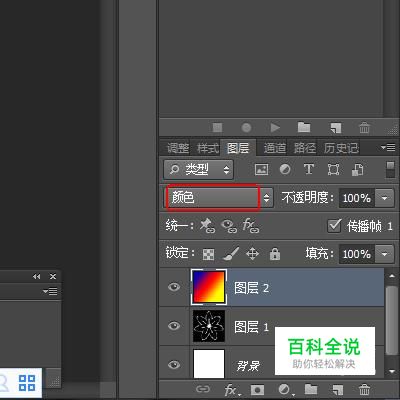Viewport: 400px width, 400px height.
Task: Click the 不透明度 100% value field
Action: (x=356, y=198)
